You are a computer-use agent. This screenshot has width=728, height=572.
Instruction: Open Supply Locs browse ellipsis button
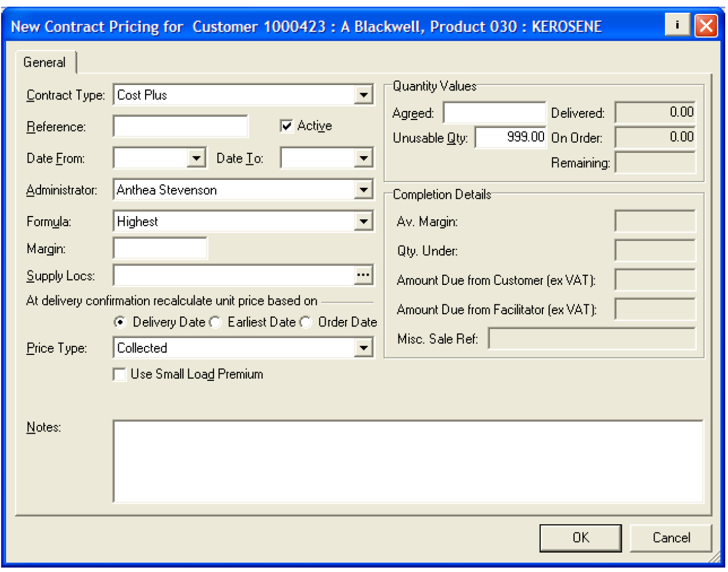pyautogui.click(x=363, y=275)
